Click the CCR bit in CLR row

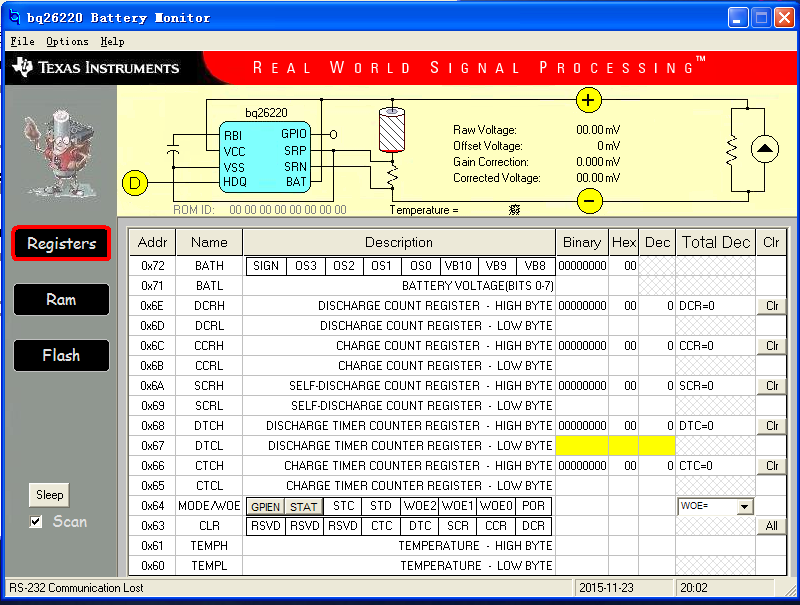[x=496, y=526]
